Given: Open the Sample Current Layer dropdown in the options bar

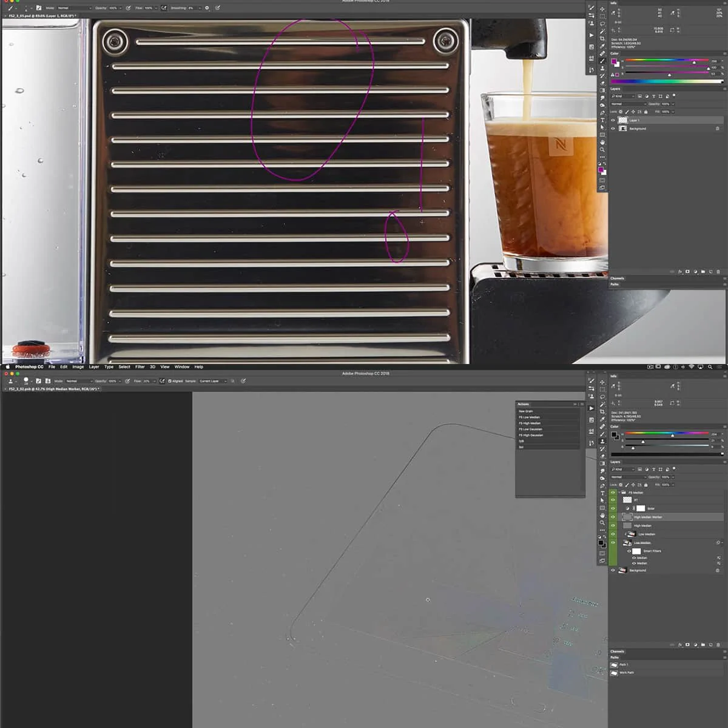Looking at the screenshot, I should click(x=213, y=381).
